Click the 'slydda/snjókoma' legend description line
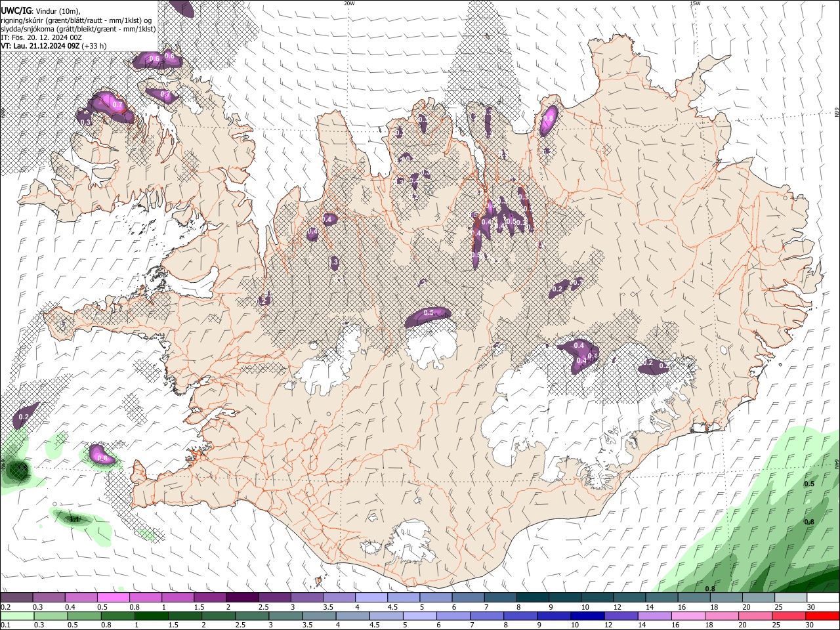 pos(78,29)
